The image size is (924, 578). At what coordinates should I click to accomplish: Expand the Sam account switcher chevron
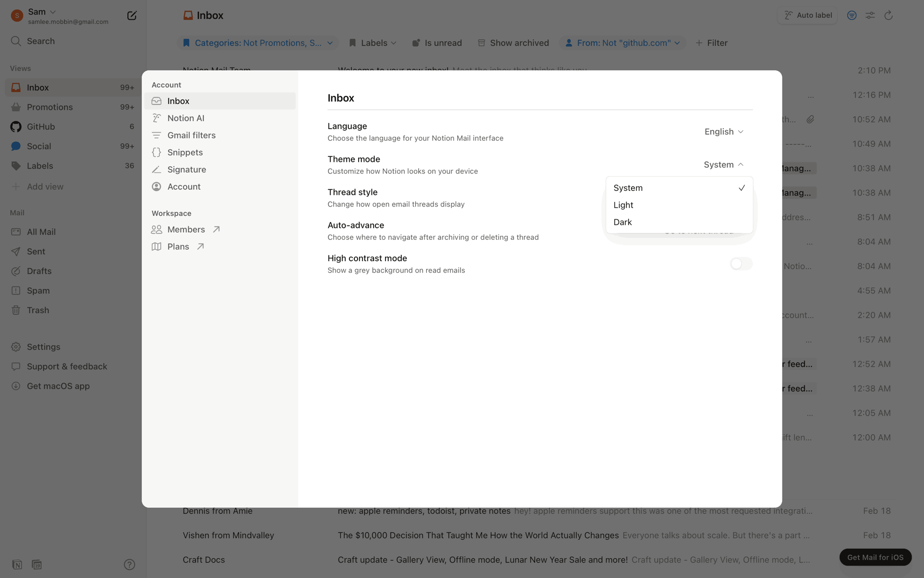(x=53, y=12)
